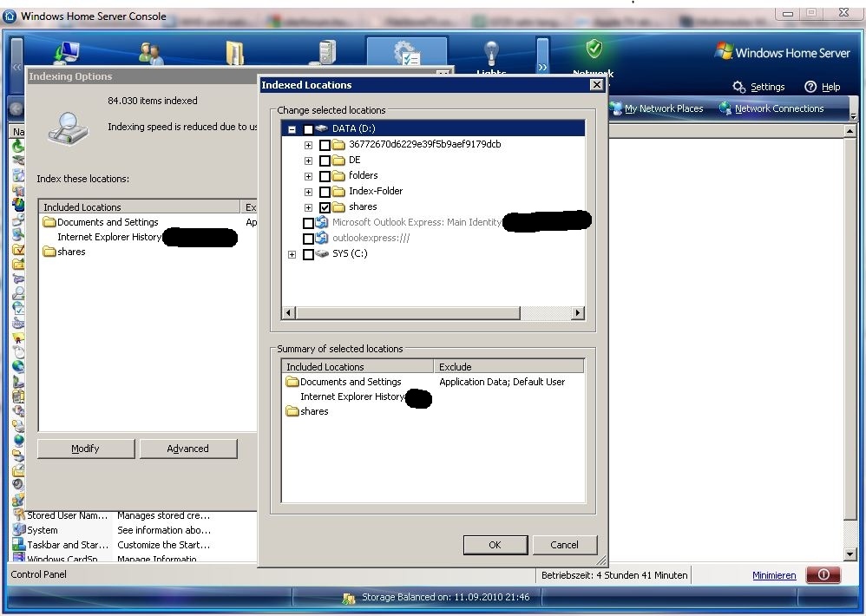Collapse the DATA (D:) tree node

292,129
